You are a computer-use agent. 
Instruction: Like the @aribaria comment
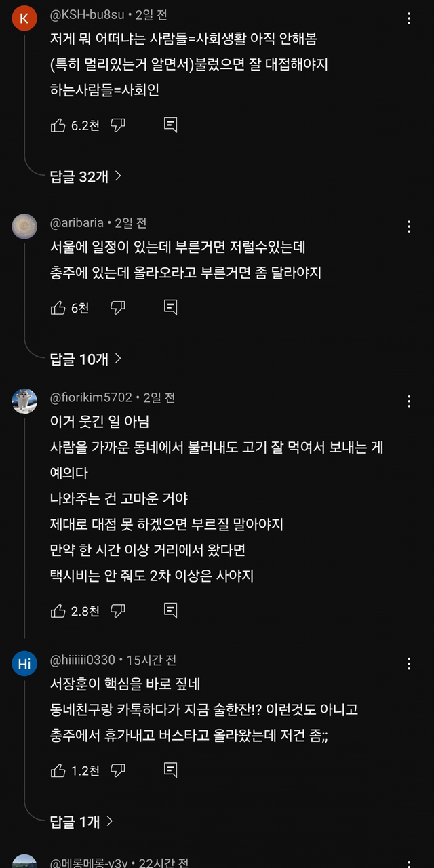point(58,308)
